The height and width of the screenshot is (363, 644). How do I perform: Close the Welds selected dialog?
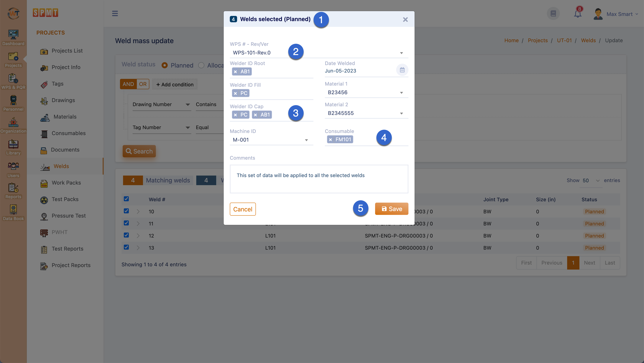[x=405, y=20]
